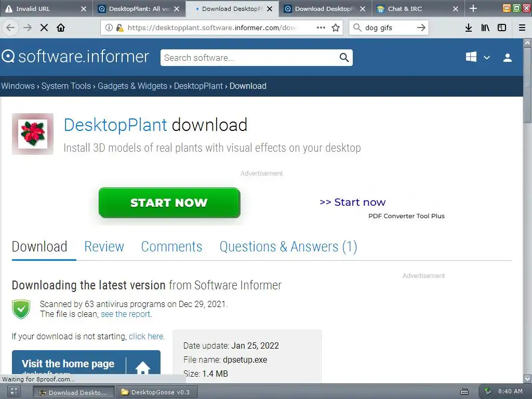Click the vertical scrollbar thumb
The width and height of the screenshot is (532, 399).
[x=527, y=85]
